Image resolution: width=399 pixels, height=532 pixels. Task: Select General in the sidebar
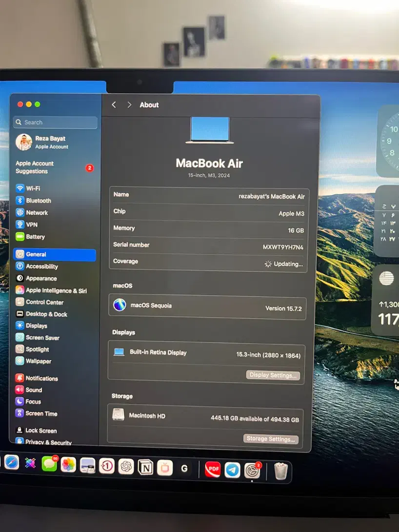(x=35, y=254)
